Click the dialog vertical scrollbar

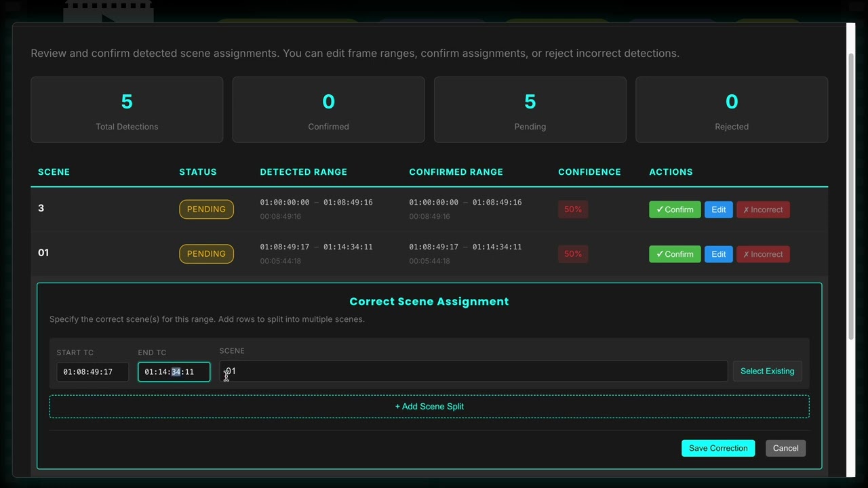[851, 197]
